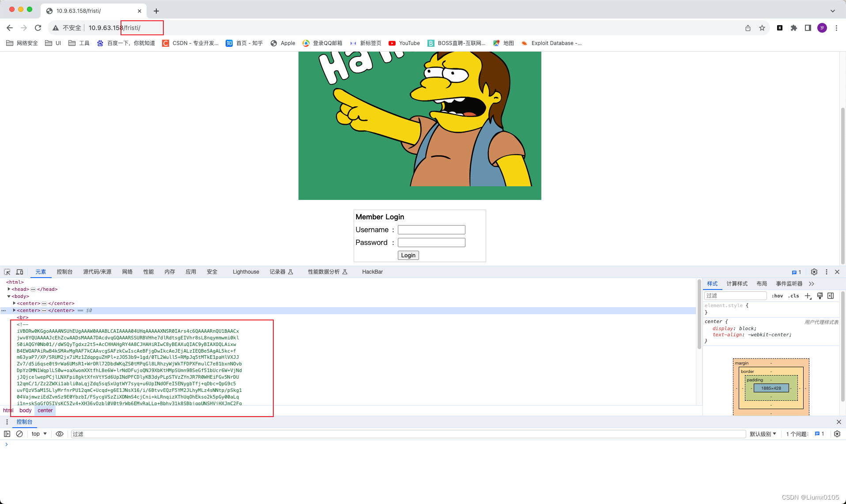Open 应用 tab in DevTools

(191, 272)
